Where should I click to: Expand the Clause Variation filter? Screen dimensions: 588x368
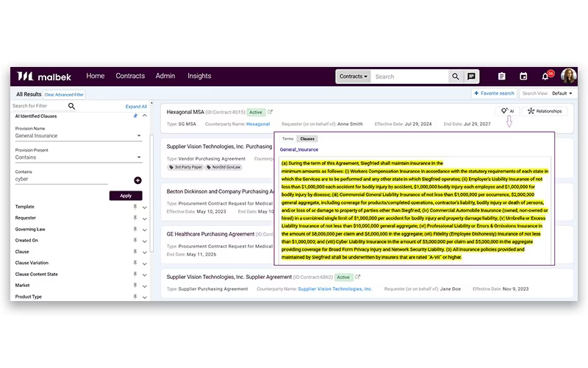coord(144,263)
